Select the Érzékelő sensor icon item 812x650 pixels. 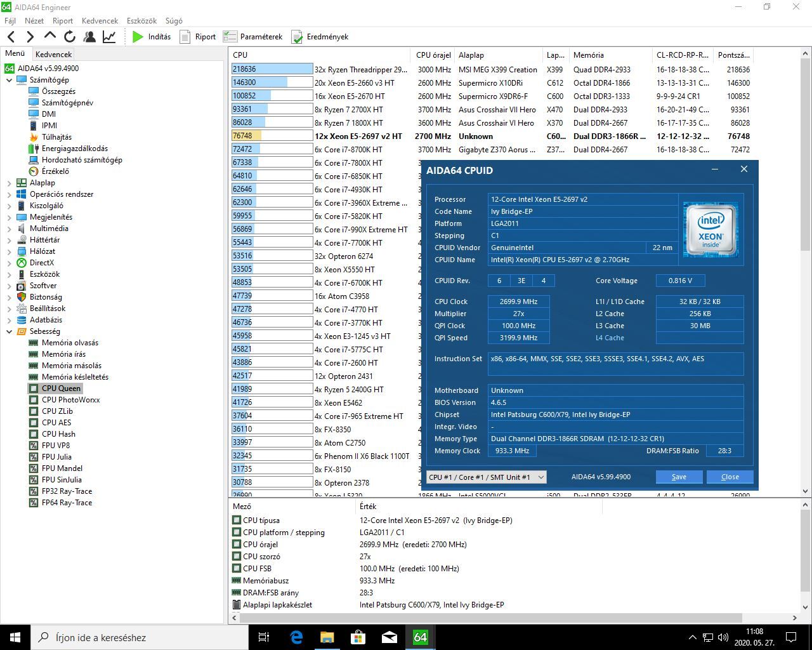[34, 171]
